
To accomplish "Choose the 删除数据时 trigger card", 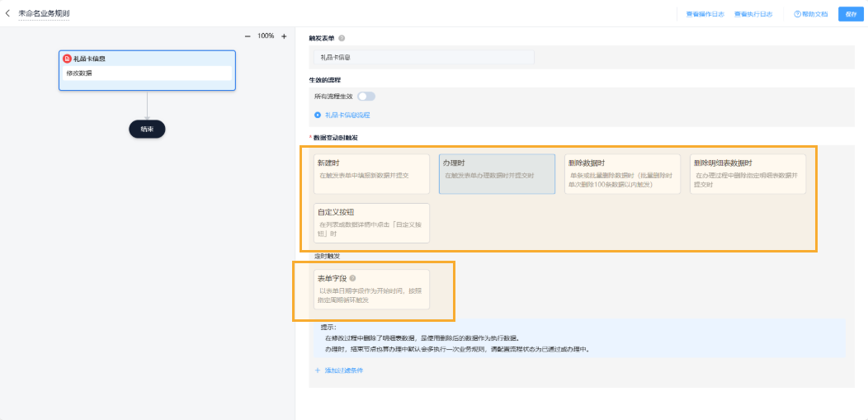I will click(x=622, y=174).
